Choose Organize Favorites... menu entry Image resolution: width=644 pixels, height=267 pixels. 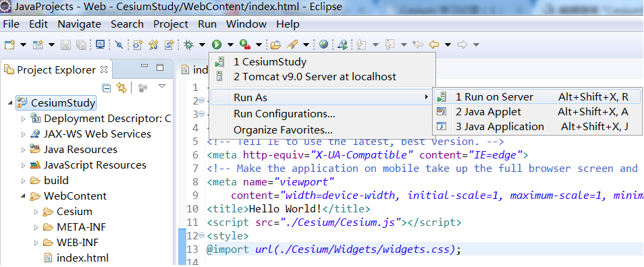click(x=321, y=130)
